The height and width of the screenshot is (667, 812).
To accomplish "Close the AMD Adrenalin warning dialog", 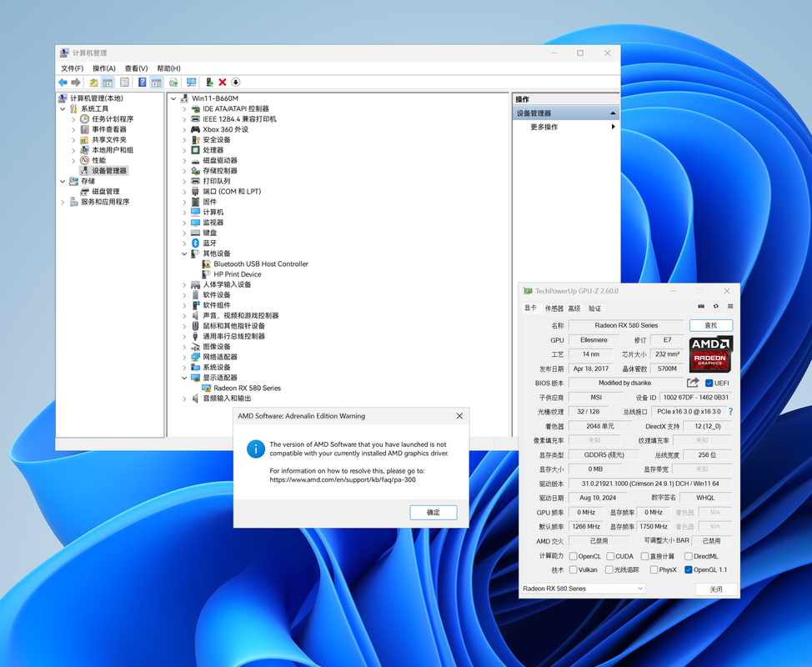I will [x=459, y=416].
